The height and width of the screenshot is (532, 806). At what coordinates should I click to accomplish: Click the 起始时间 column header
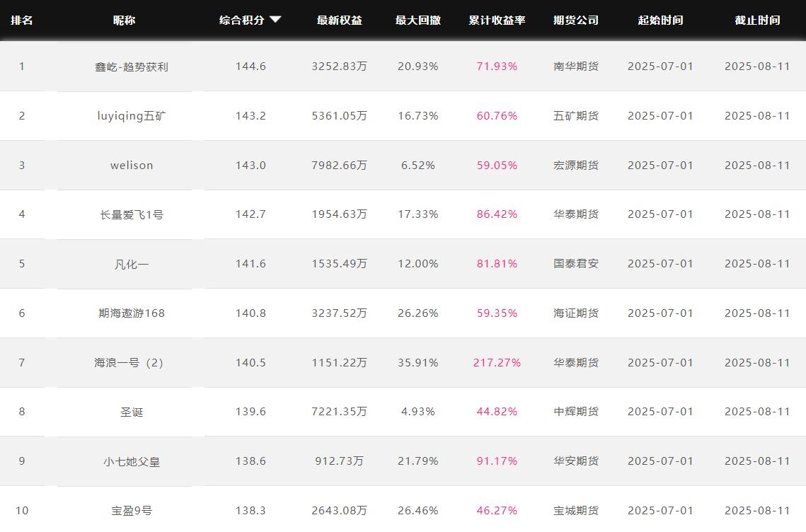(660, 20)
